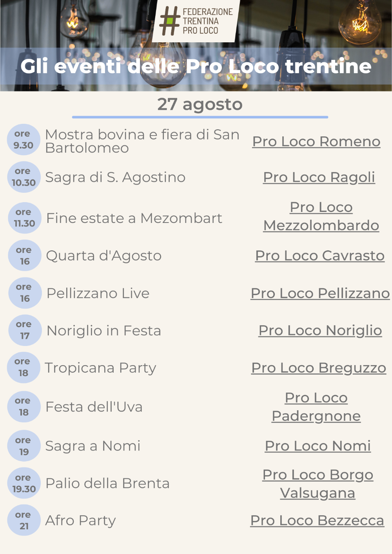This screenshot has width=392, height=554.
Task: Follow the Pro Loco Padergnone link
Action: [316, 407]
